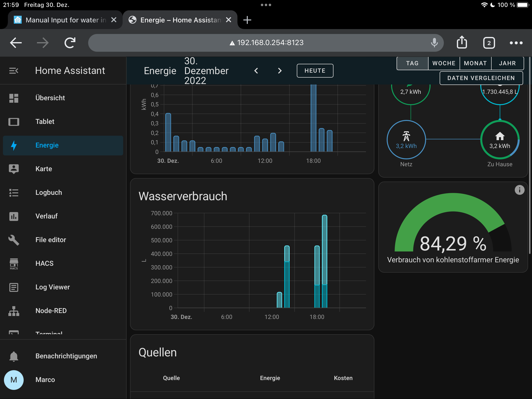Collapse the Home Assistant sidebar
Viewport: 532px width, 399px height.
point(14,70)
